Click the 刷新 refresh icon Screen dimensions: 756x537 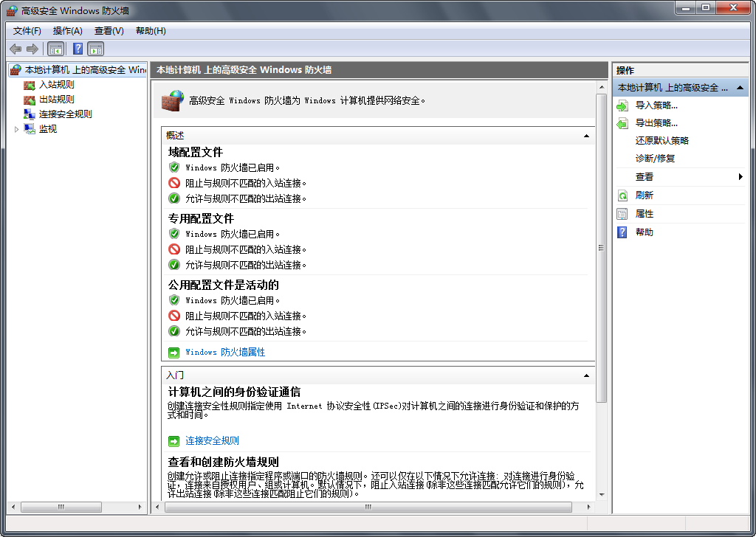(x=622, y=195)
